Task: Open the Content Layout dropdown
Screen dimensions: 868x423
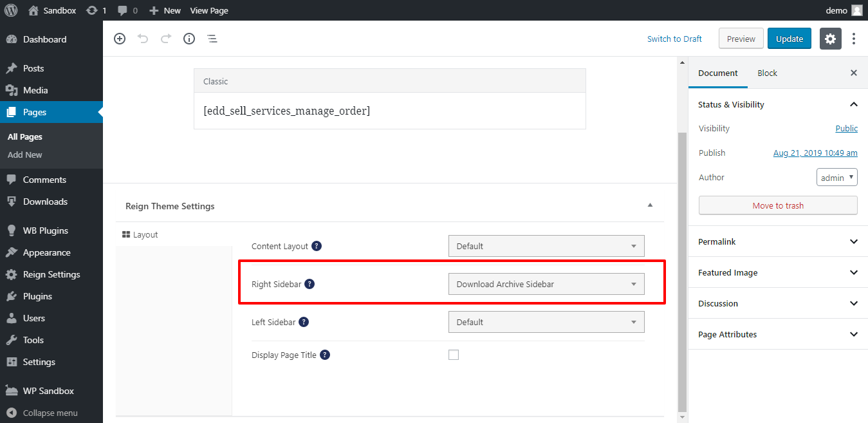Action: point(546,246)
